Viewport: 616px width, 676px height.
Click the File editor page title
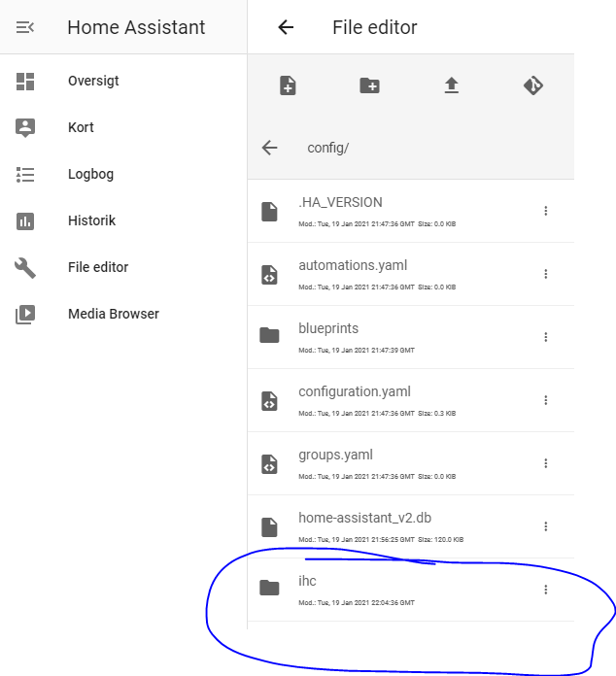click(x=375, y=27)
